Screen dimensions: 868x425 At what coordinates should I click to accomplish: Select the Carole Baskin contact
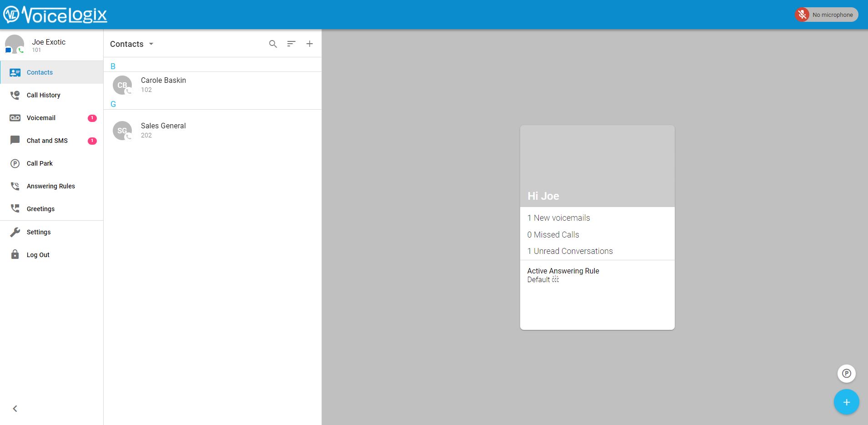pos(163,85)
